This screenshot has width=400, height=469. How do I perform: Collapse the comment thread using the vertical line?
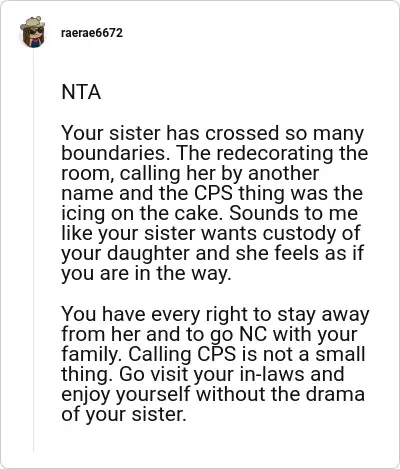pyautogui.click(x=33, y=252)
